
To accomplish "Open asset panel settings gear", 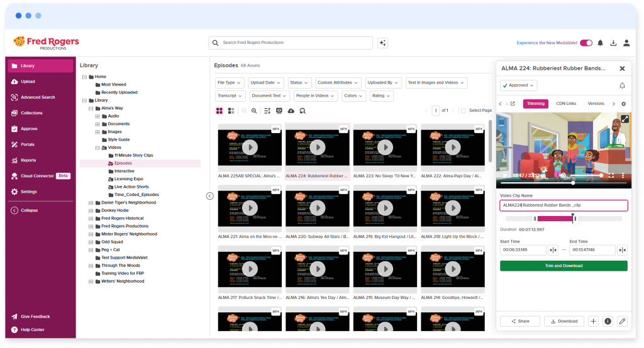I will (623, 104).
